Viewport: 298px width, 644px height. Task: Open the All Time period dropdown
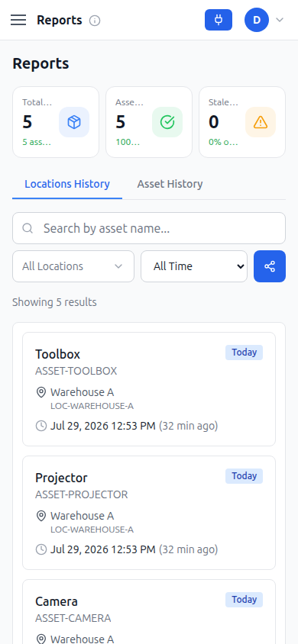(x=194, y=266)
